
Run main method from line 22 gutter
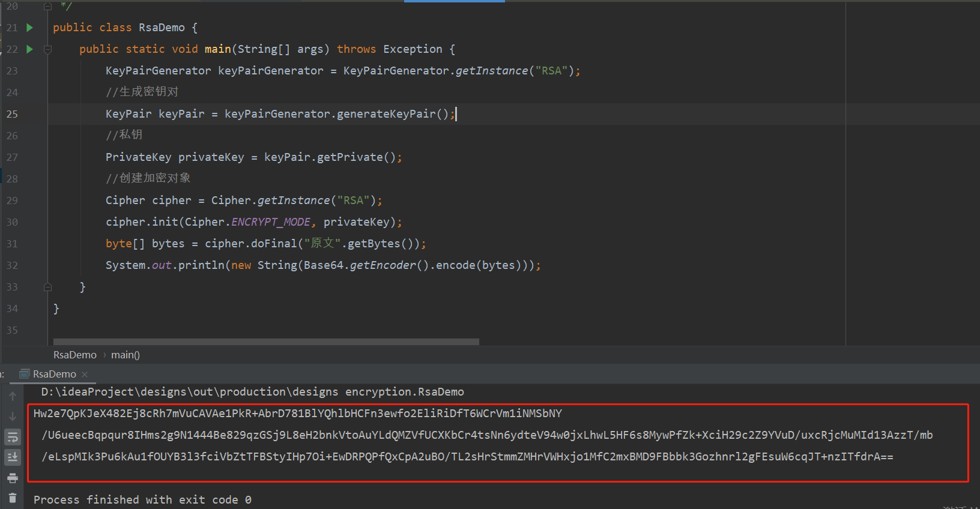(x=29, y=49)
